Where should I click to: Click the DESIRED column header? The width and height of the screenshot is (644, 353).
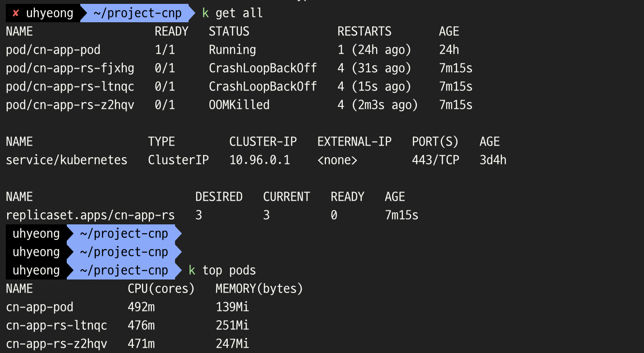[219, 197]
